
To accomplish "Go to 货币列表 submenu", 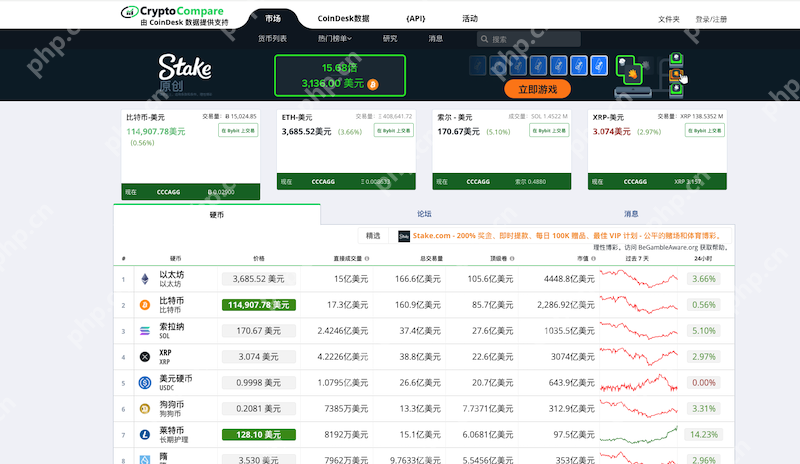I will (x=272, y=39).
